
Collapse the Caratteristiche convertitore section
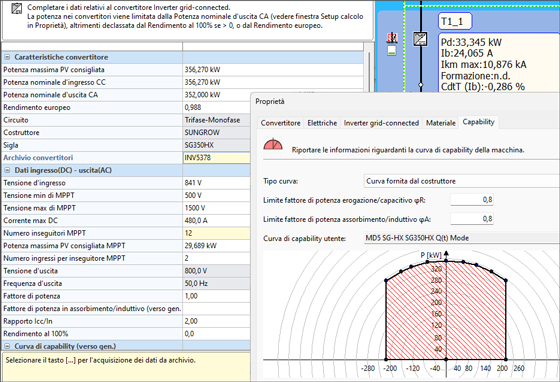click(7, 57)
